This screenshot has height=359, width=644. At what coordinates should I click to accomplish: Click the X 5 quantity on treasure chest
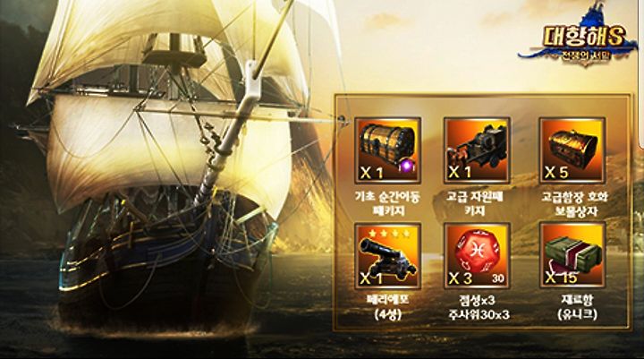[x=556, y=173]
